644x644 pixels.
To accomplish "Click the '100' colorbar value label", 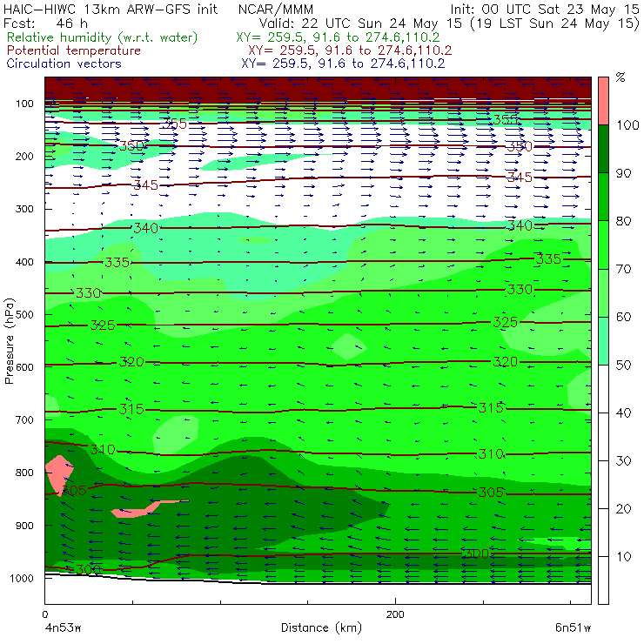I will 627,125.
